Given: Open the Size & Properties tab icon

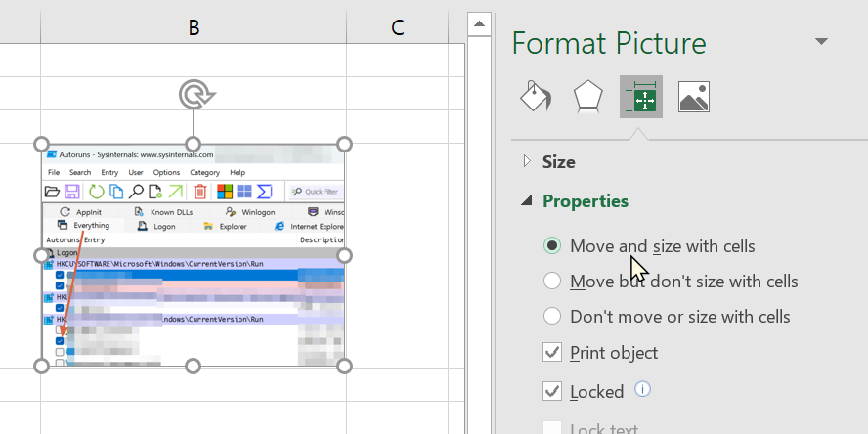Looking at the screenshot, I should [x=640, y=97].
